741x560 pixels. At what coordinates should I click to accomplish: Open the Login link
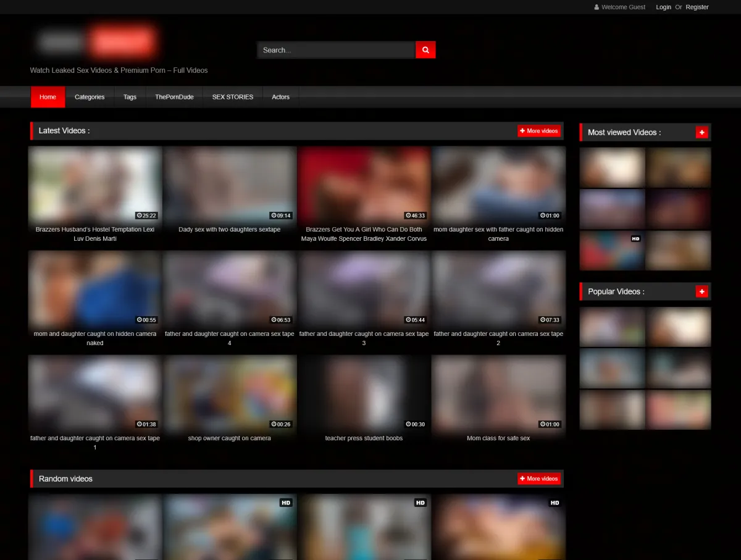[x=663, y=7]
